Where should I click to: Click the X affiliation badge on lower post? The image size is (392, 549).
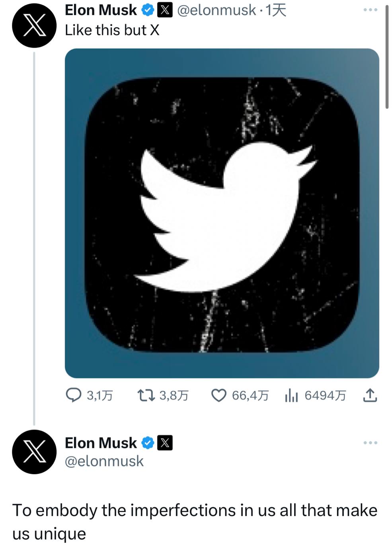pos(165,443)
